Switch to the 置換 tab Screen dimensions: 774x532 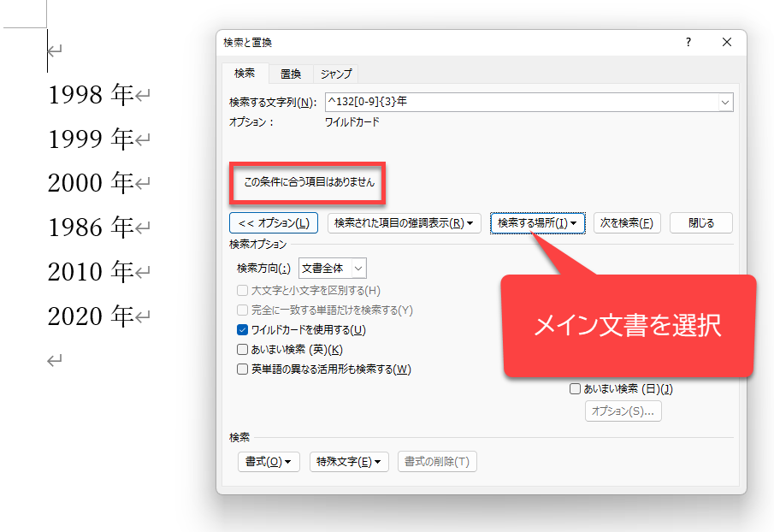(291, 74)
